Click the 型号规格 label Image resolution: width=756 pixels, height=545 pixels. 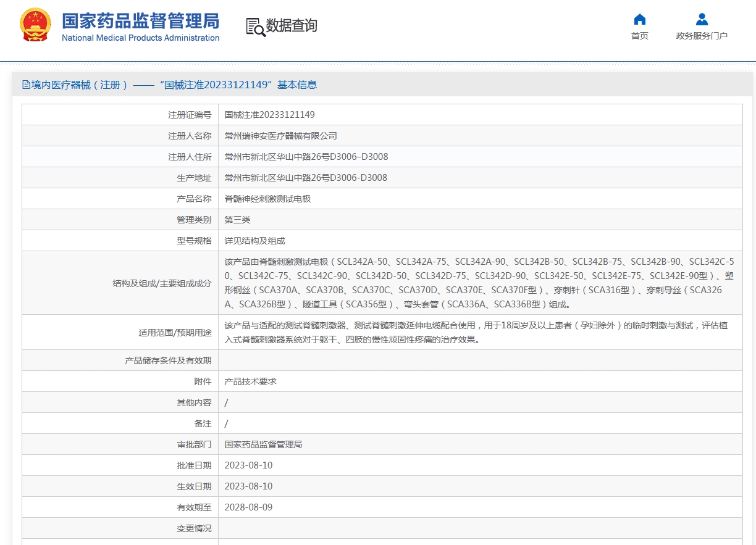194,241
